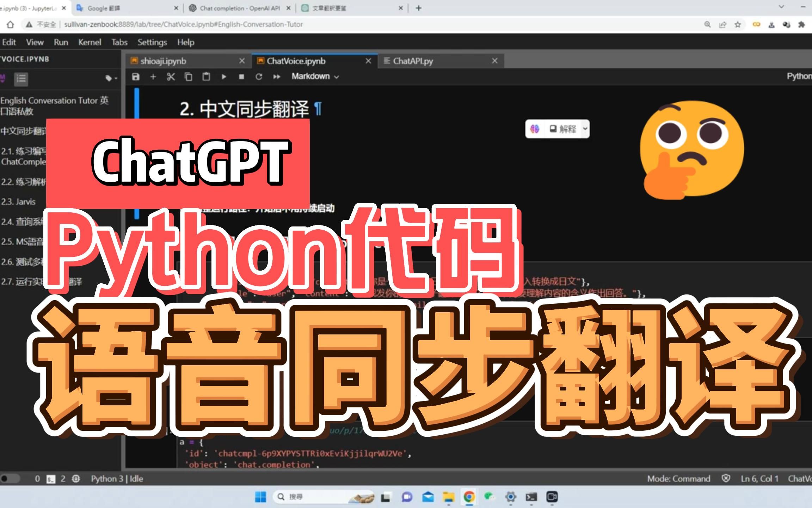This screenshot has height=508, width=812.
Task: Jump to the 2.3. Jarvis outline entry
Action: [x=18, y=201]
